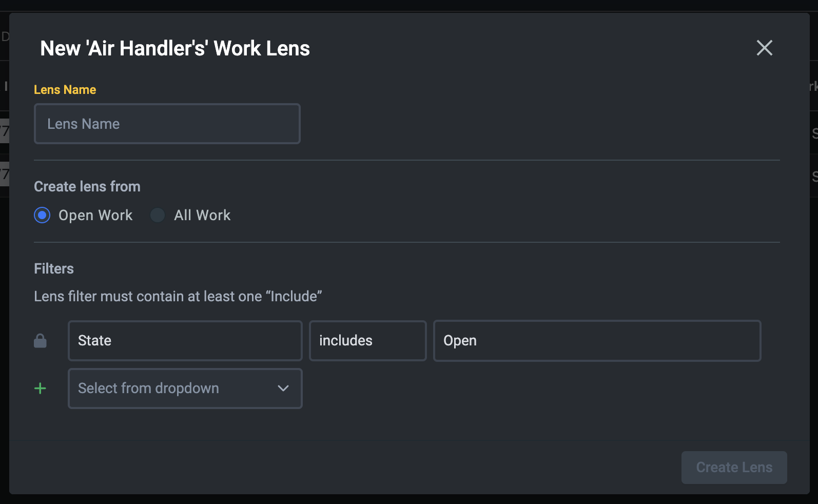Focus the Lens Name text input

167,124
